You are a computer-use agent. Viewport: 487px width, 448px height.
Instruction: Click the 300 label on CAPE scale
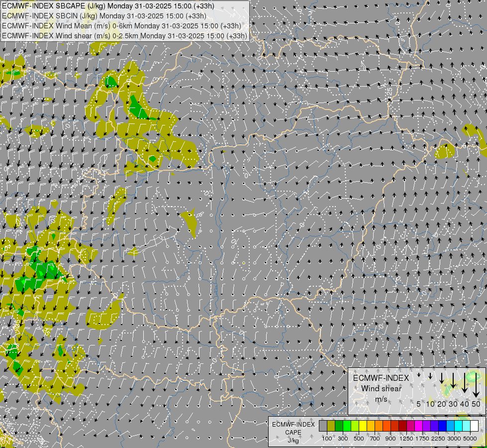coord(343,439)
